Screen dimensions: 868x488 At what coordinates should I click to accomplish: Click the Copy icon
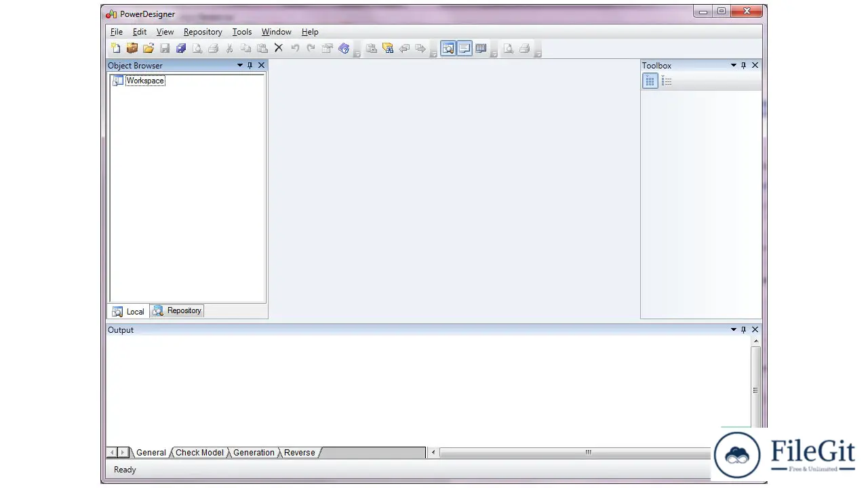246,49
